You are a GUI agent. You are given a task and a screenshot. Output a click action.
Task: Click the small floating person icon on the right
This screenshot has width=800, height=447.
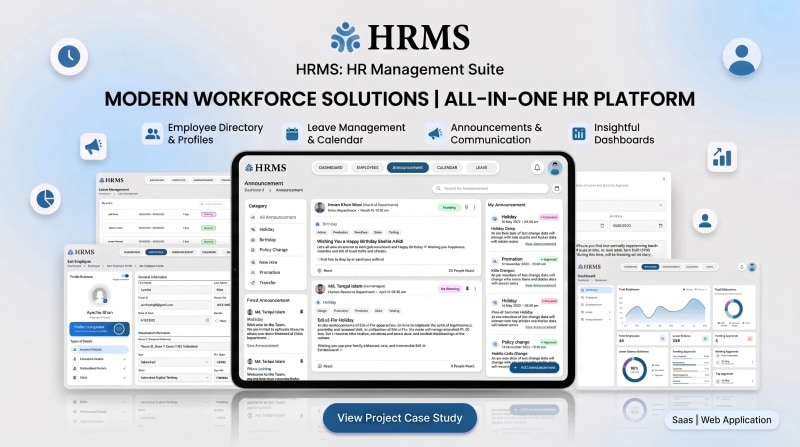[705, 221]
